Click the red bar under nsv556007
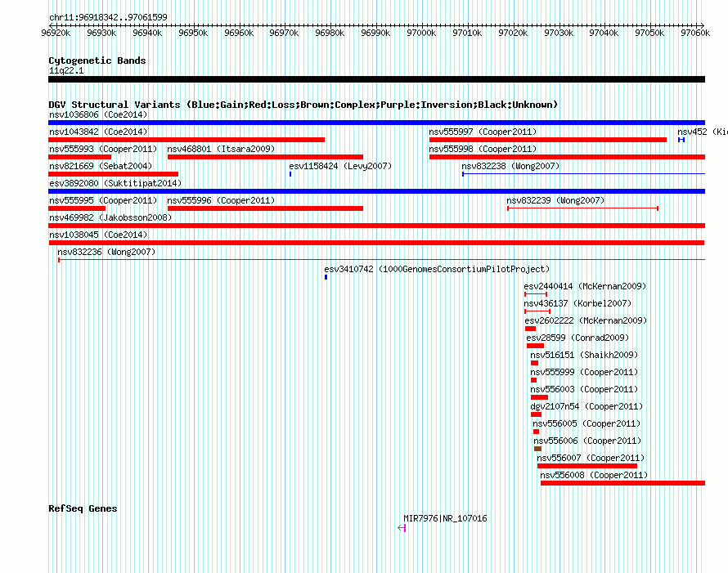Viewport: 728px width, 573px height. click(587, 466)
